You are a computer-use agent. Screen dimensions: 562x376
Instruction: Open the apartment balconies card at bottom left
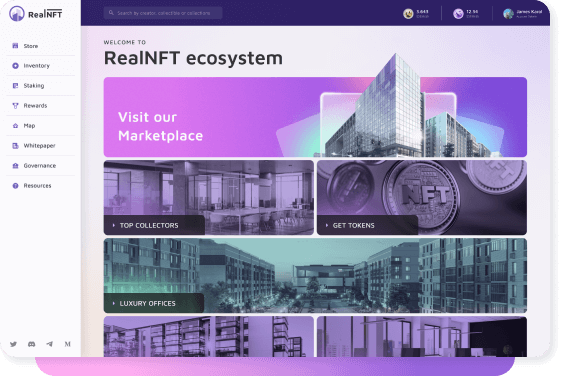click(x=209, y=336)
